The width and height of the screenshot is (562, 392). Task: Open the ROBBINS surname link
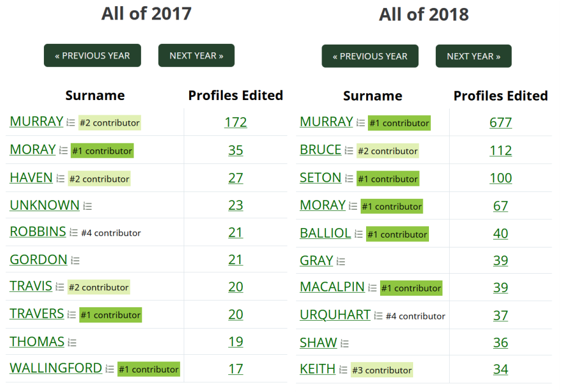point(38,232)
